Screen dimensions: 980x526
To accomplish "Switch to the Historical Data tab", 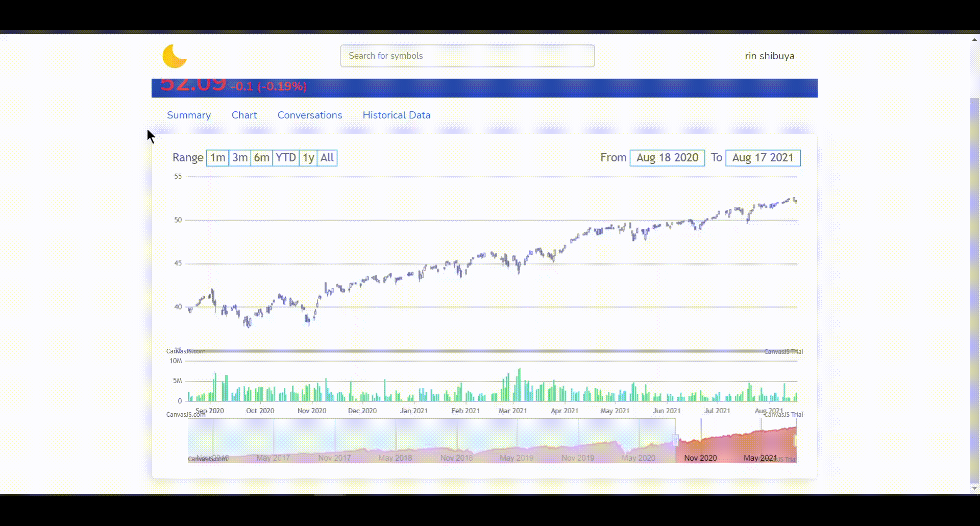I will point(396,115).
